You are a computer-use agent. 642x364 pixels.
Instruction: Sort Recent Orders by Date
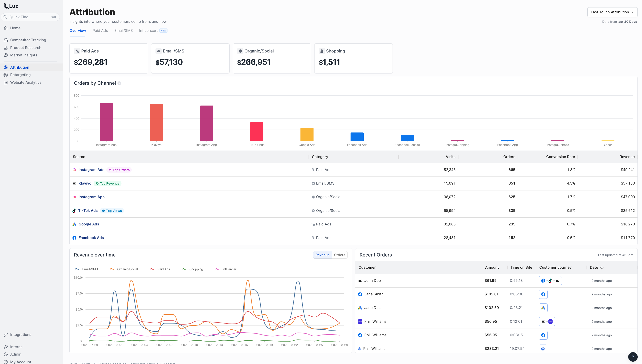[x=596, y=267]
